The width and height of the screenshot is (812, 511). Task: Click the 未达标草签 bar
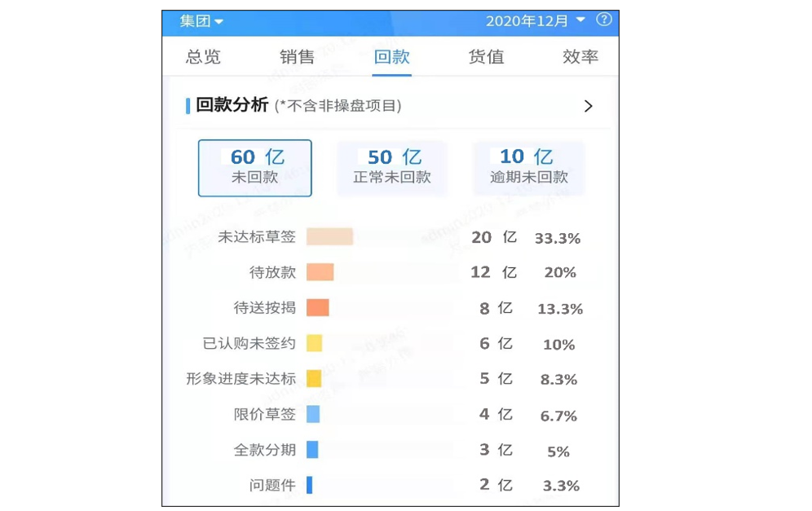click(x=329, y=237)
